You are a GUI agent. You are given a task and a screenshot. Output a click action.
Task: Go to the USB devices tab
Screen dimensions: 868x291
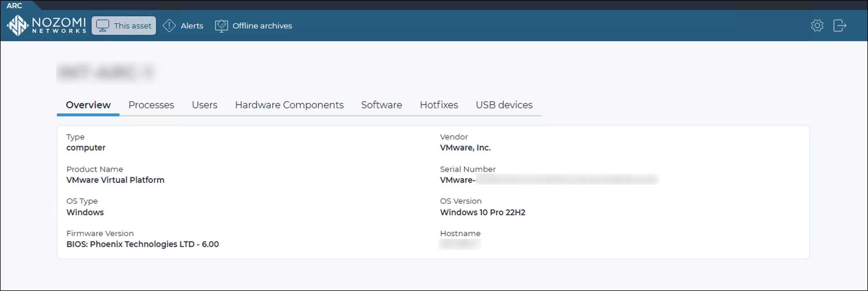click(x=504, y=105)
